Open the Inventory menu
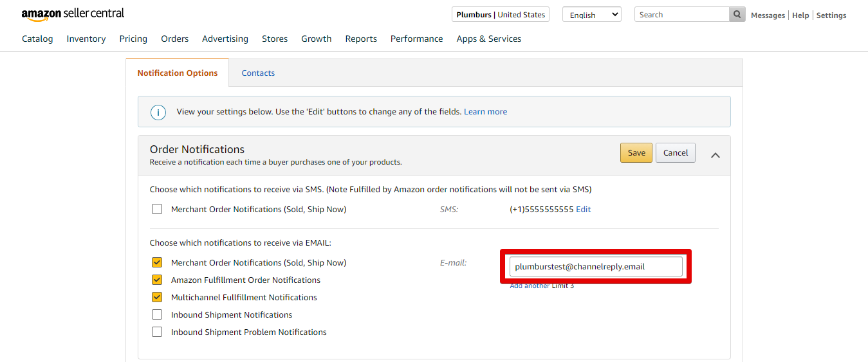 pos(86,39)
